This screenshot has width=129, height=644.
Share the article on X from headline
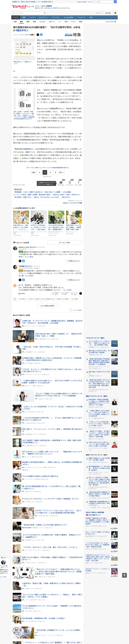(x=38, y=35)
